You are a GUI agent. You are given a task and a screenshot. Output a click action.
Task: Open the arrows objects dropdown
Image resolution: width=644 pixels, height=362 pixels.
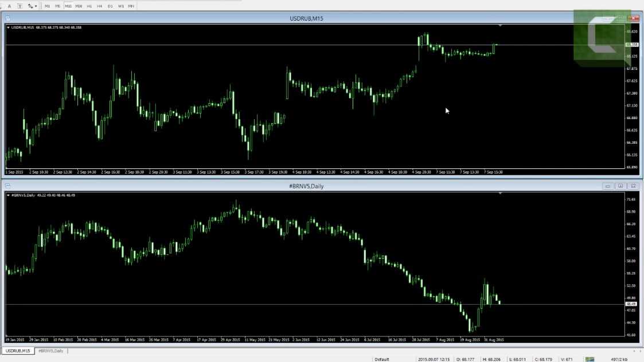tap(32, 6)
